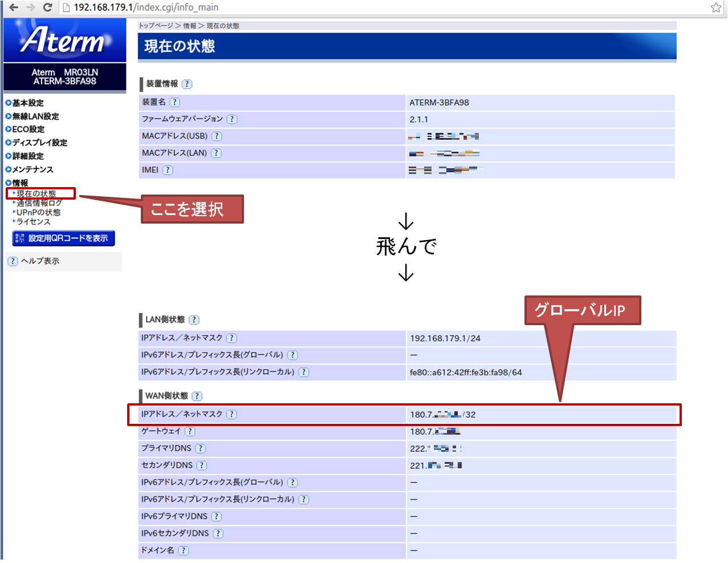Open ライセンス page

(33, 221)
